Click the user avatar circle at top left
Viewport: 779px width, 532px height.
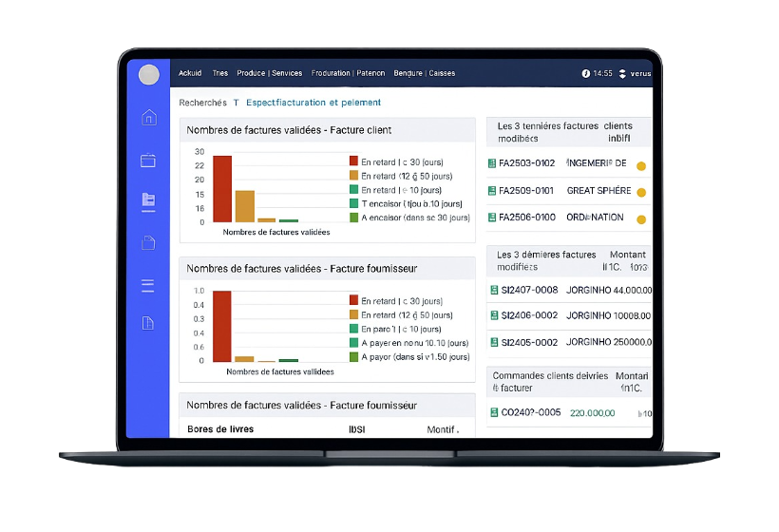pos(149,74)
